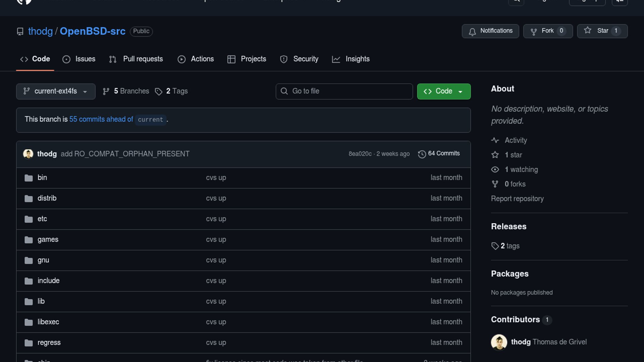Click the commit history clock icon
Screen dimensions: 644x362
422,154
